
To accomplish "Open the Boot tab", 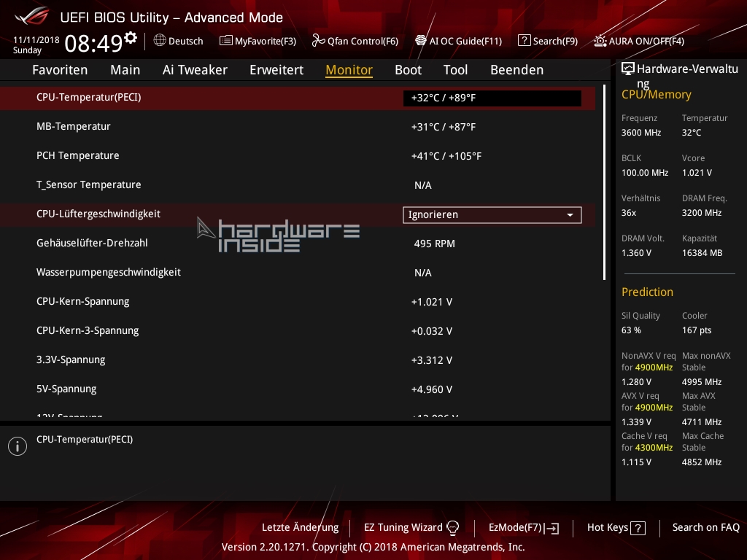I will coord(409,70).
